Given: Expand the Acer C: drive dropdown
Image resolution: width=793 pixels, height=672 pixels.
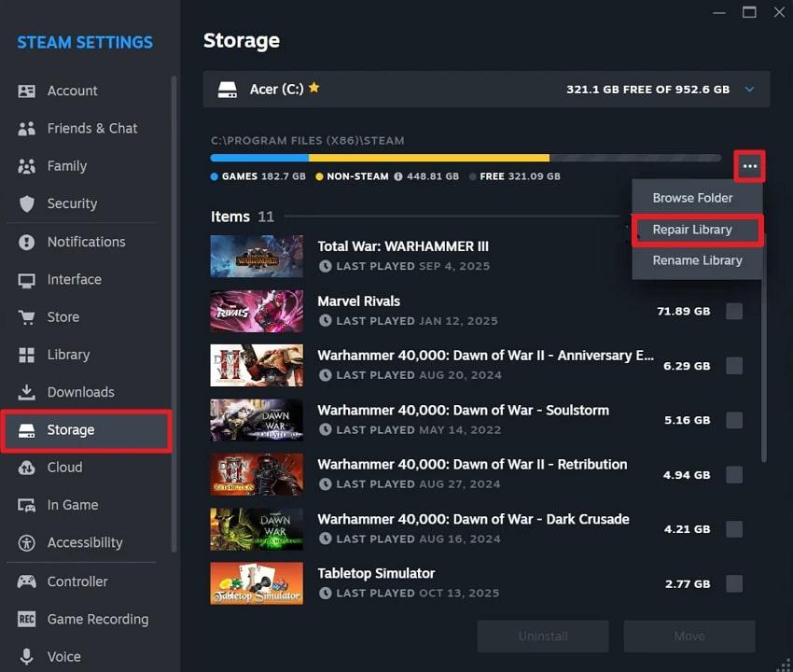Looking at the screenshot, I should pyautogui.click(x=749, y=89).
